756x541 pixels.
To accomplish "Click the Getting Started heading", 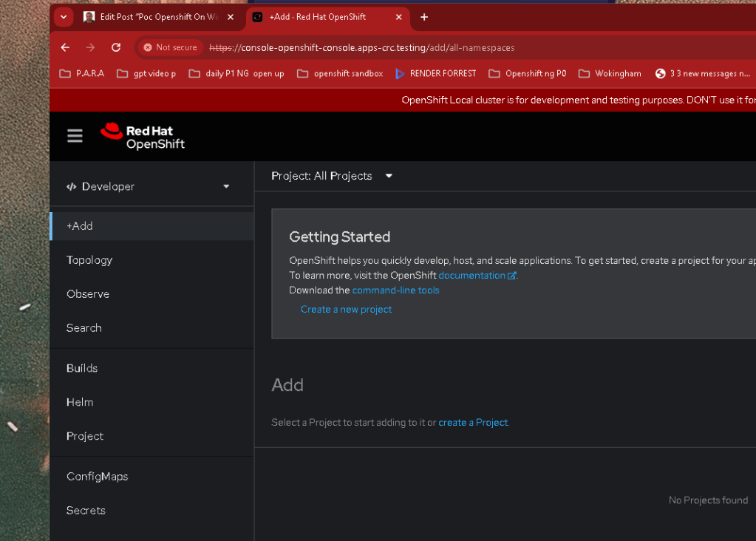I will (x=339, y=237).
